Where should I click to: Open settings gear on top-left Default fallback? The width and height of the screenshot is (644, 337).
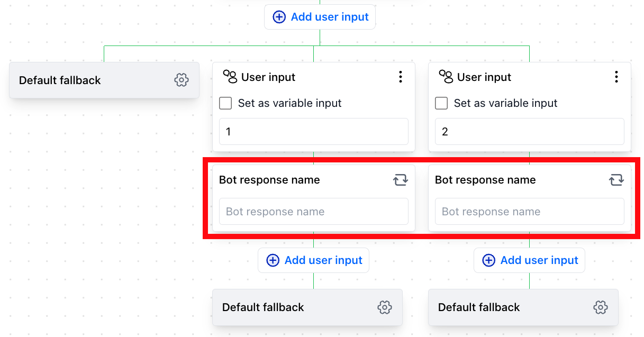[182, 80]
